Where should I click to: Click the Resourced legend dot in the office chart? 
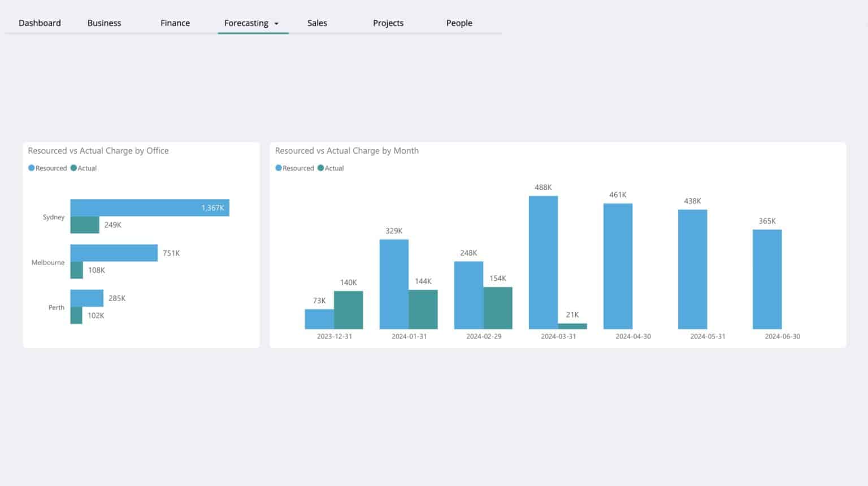pyautogui.click(x=31, y=168)
